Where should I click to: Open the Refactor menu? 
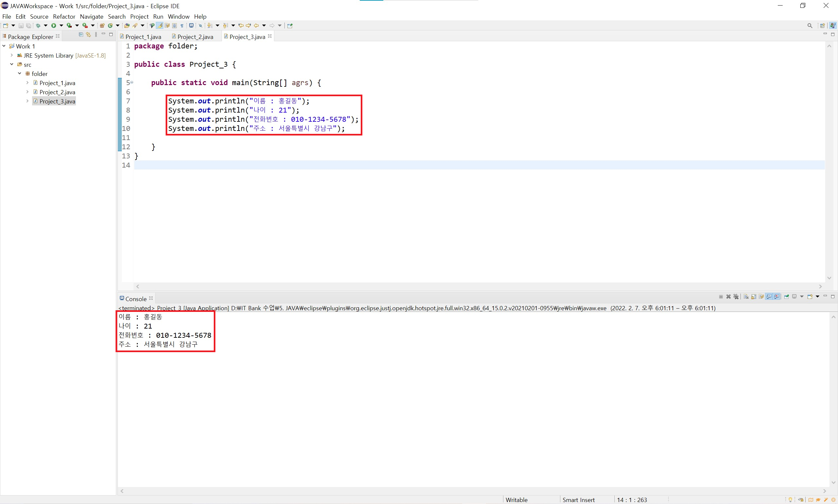pos(64,16)
